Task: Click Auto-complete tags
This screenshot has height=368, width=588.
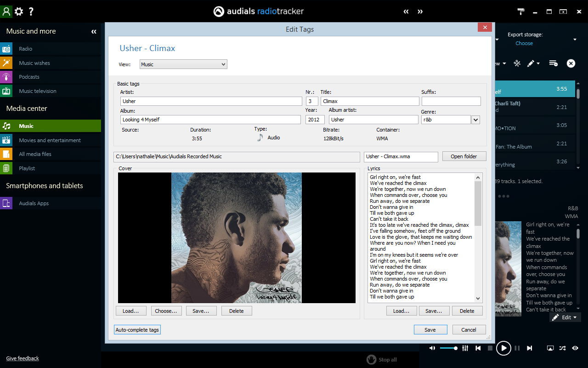Action: pos(137,330)
